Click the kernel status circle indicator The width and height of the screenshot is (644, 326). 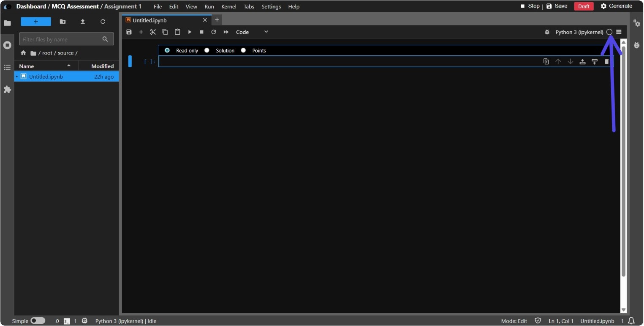609,32
